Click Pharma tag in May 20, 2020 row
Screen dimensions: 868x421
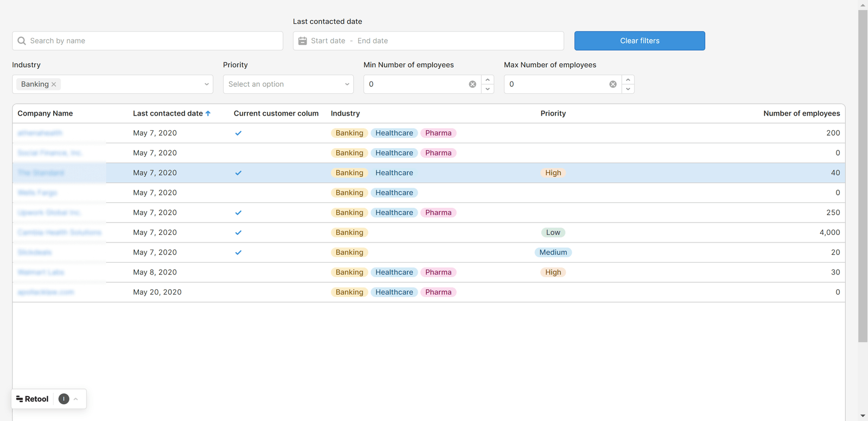(438, 292)
